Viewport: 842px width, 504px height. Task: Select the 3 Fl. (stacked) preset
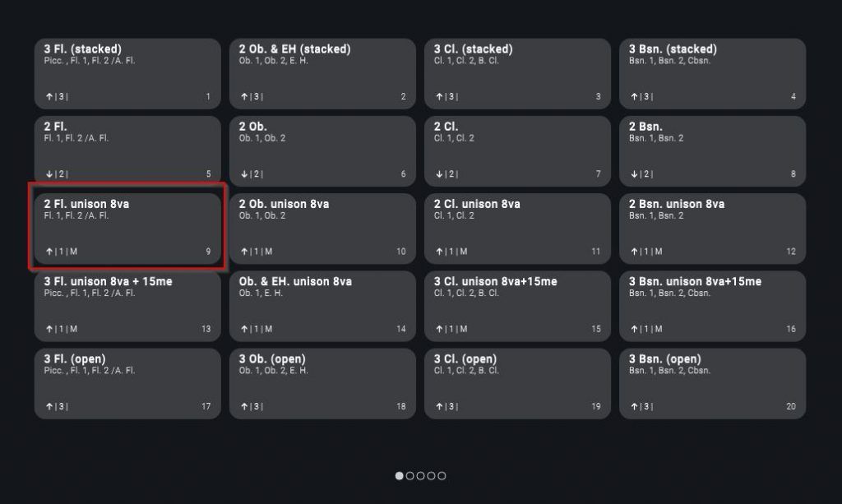coord(127,73)
